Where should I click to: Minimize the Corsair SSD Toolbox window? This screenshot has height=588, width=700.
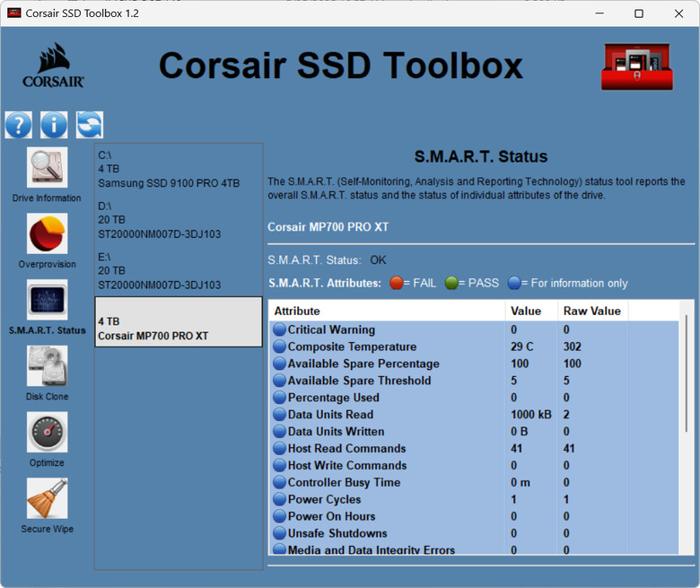(x=599, y=13)
